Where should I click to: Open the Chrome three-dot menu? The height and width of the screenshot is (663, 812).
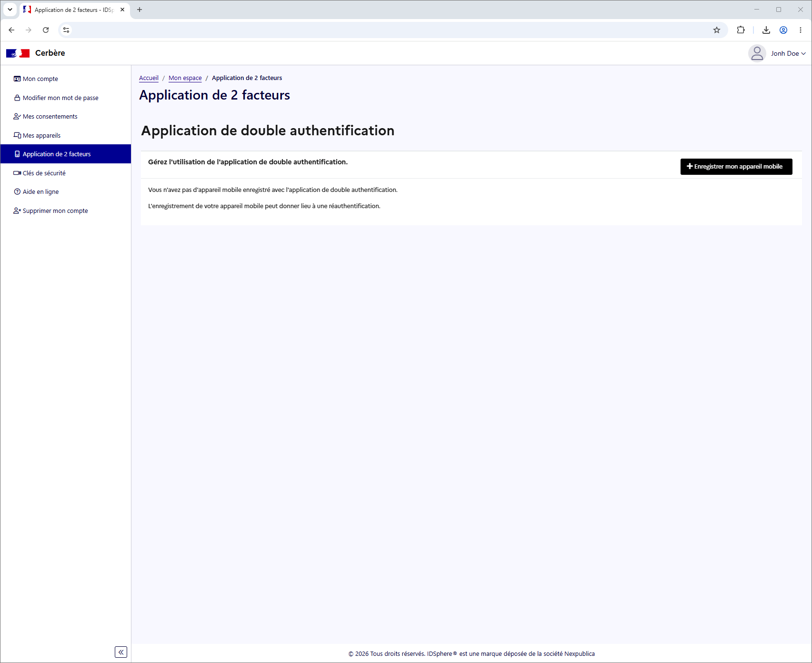(x=801, y=30)
